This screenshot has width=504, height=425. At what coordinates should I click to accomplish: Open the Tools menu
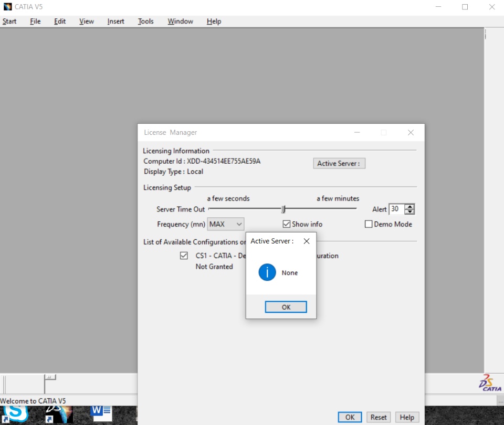145,21
